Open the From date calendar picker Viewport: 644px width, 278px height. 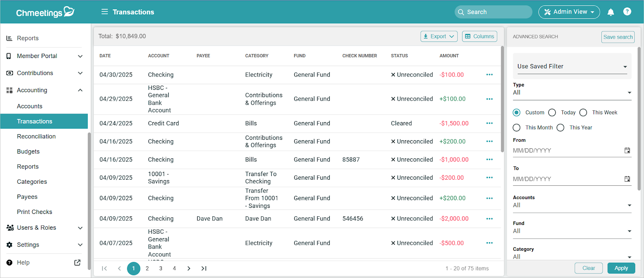[627, 150]
